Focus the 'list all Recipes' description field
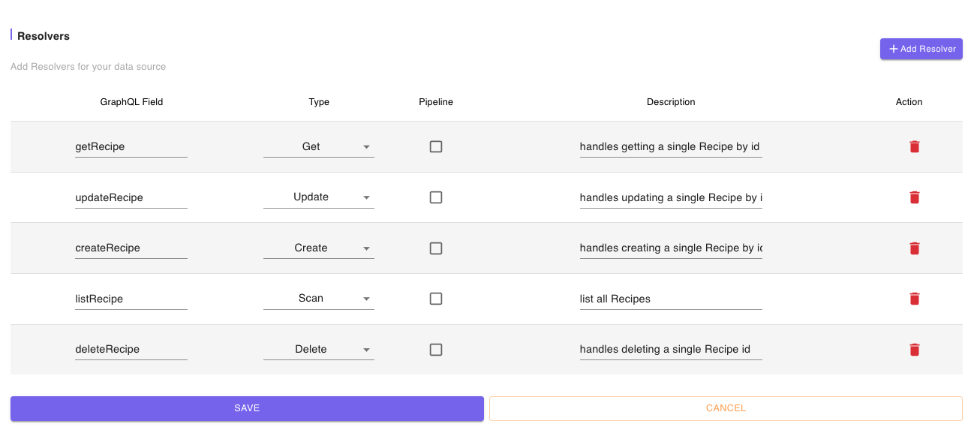This screenshot has height=430, width=980. pos(671,299)
